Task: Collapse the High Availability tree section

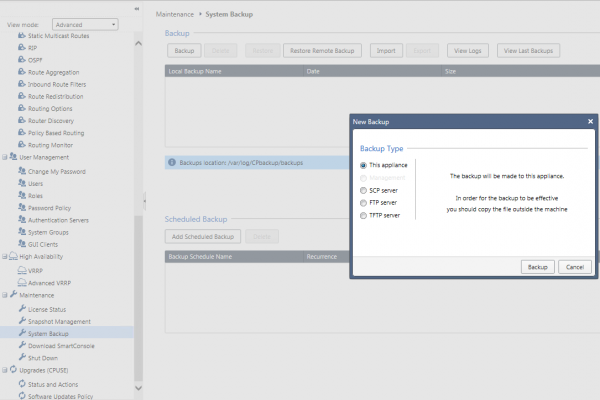Action: point(4,257)
